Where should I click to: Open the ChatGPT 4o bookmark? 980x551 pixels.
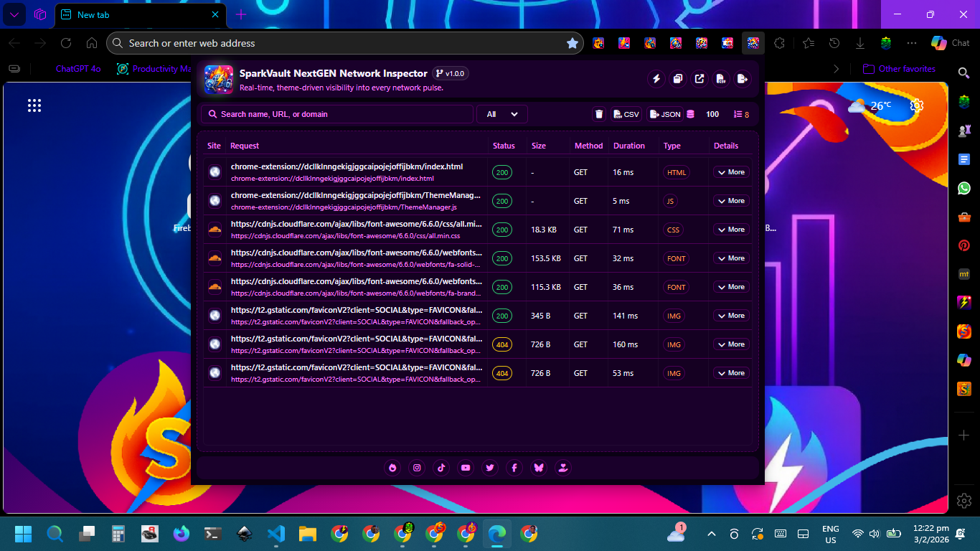[x=77, y=69]
